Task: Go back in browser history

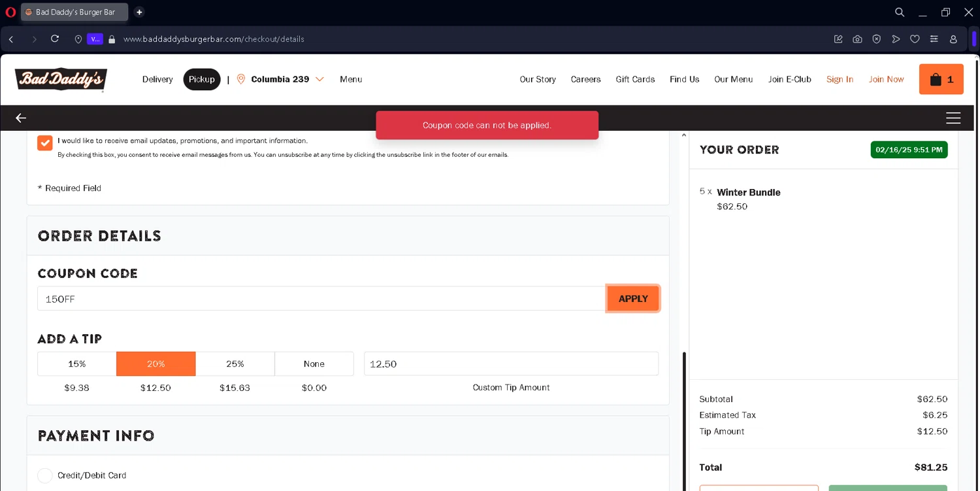Action: point(11,39)
